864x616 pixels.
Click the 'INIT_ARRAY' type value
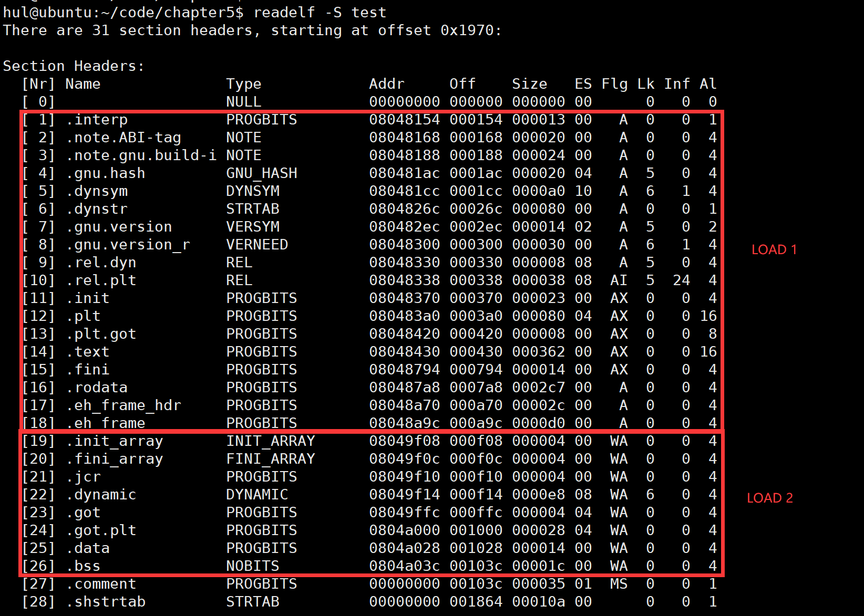[271, 441]
